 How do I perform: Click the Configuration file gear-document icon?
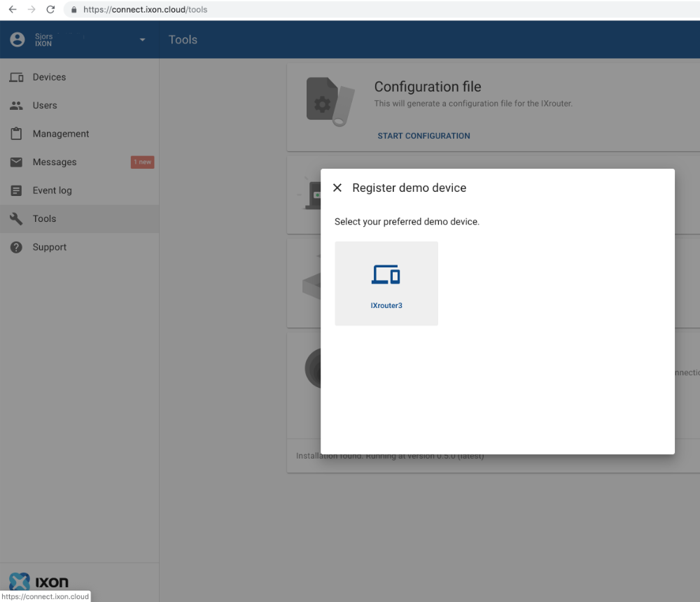point(323,100)
